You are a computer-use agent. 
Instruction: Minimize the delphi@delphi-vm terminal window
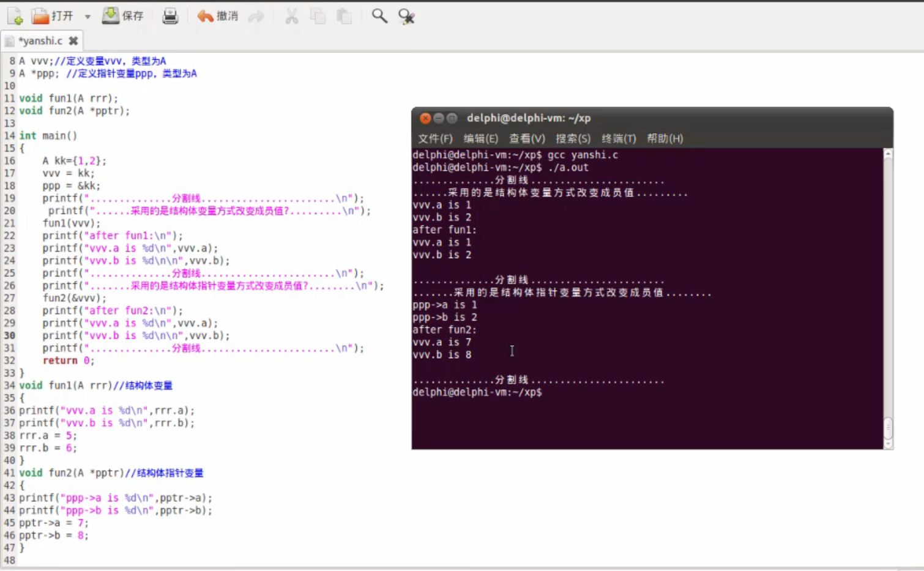click(x=439, y=118)
